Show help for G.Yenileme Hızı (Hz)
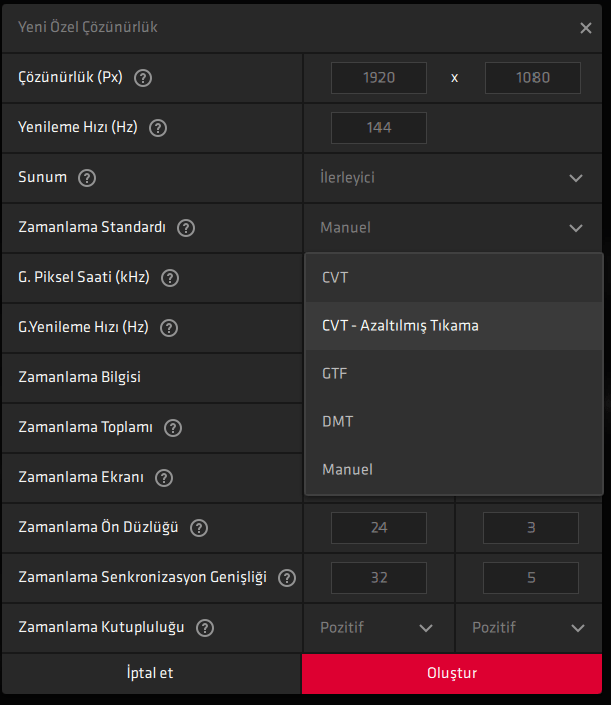611x705 pixels. click(169, 328)
